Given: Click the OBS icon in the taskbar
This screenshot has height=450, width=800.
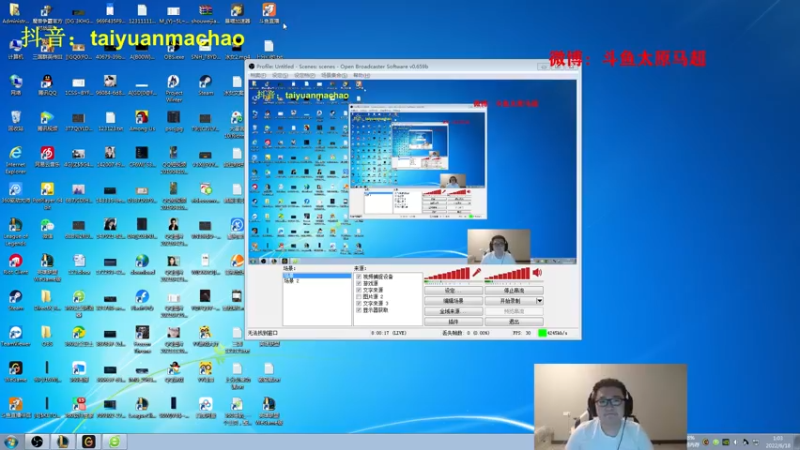Looking at the screenshot, I should click(x=37, y=441).
